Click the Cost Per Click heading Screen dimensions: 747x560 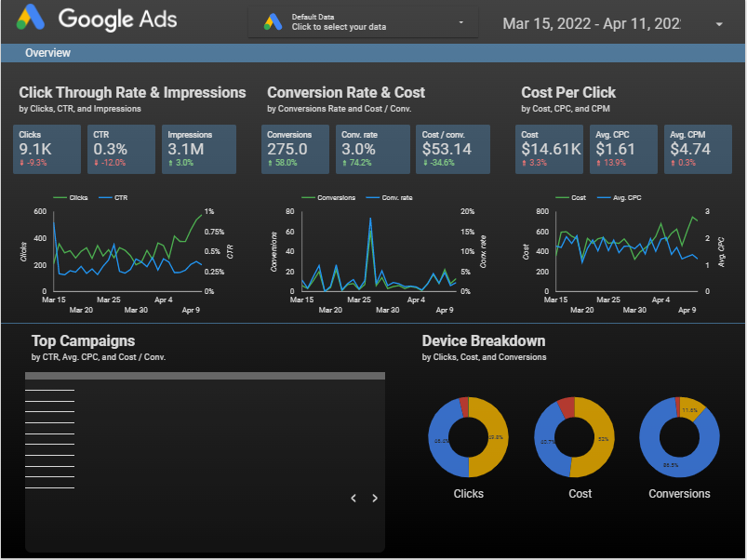tap(568, 92)
